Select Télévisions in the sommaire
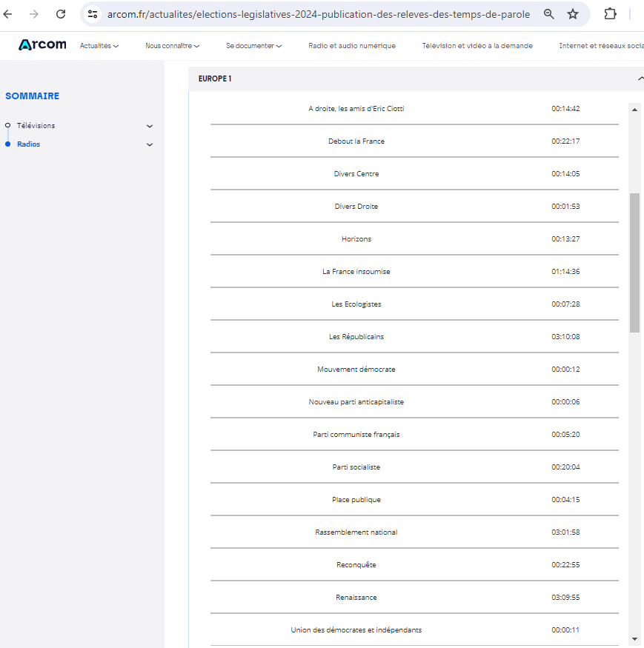 click(x=36, y=126)
